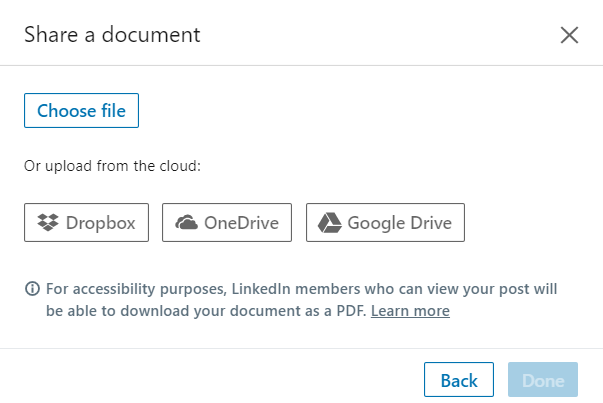
Task: Open the Choose file picker
Action: pos(81,110)
